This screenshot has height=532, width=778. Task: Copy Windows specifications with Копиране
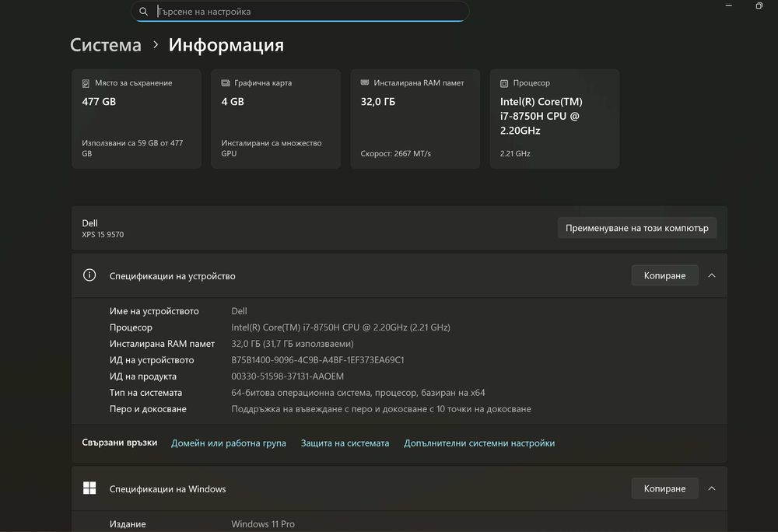click(665, 488)
